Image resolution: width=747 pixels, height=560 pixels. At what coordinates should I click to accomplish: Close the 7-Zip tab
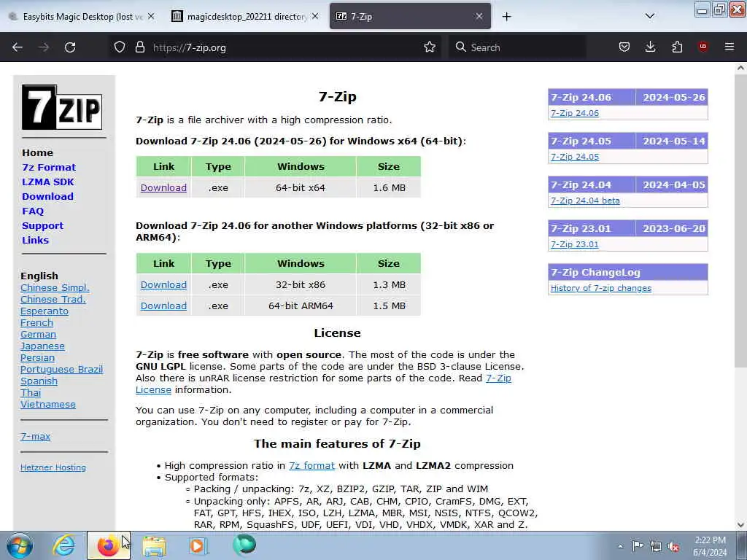pos(479,16)
